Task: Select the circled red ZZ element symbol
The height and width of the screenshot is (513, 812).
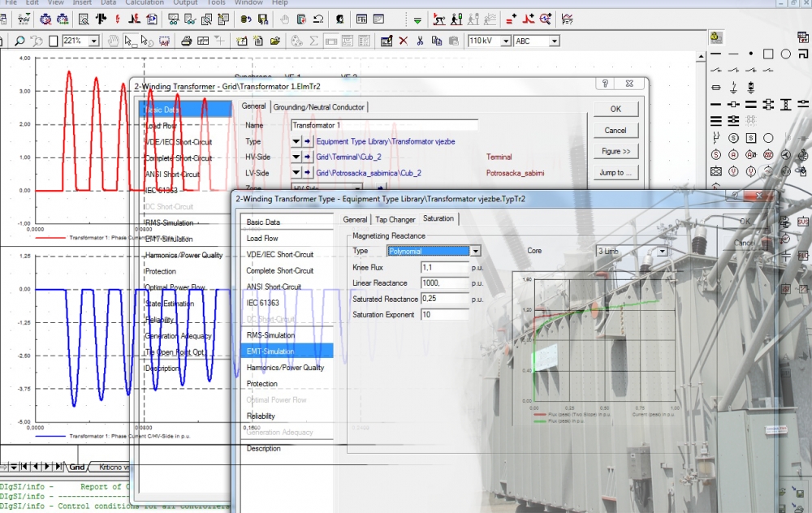Action: [x=768, y=154]
